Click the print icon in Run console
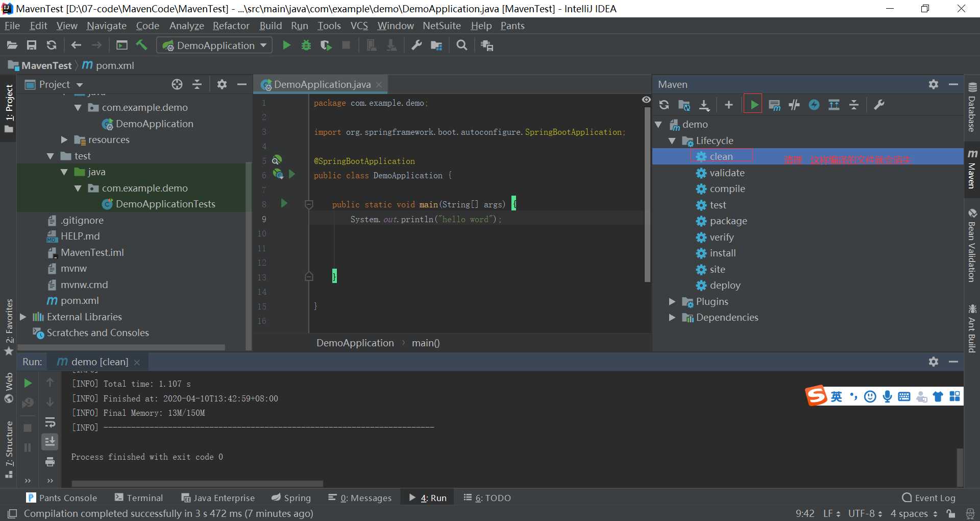Viewport: 980px width, 521px height. [50, 462]
